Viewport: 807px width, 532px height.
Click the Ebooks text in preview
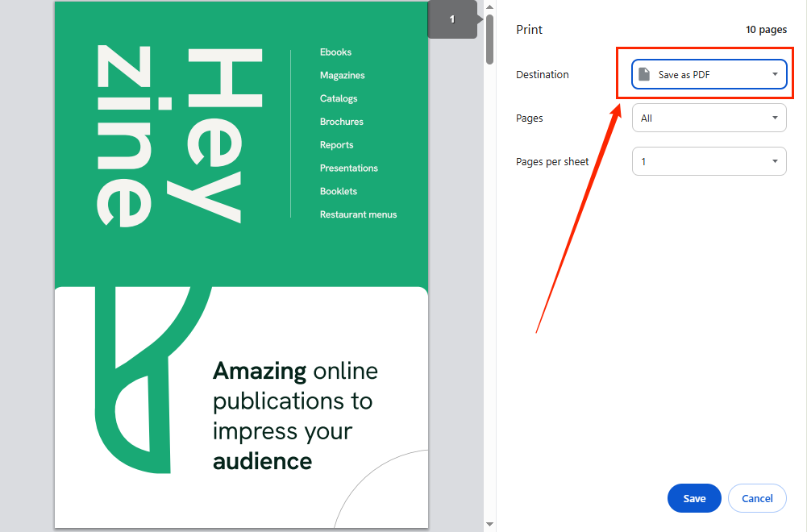pyautogui.click(x=335, y=52)
